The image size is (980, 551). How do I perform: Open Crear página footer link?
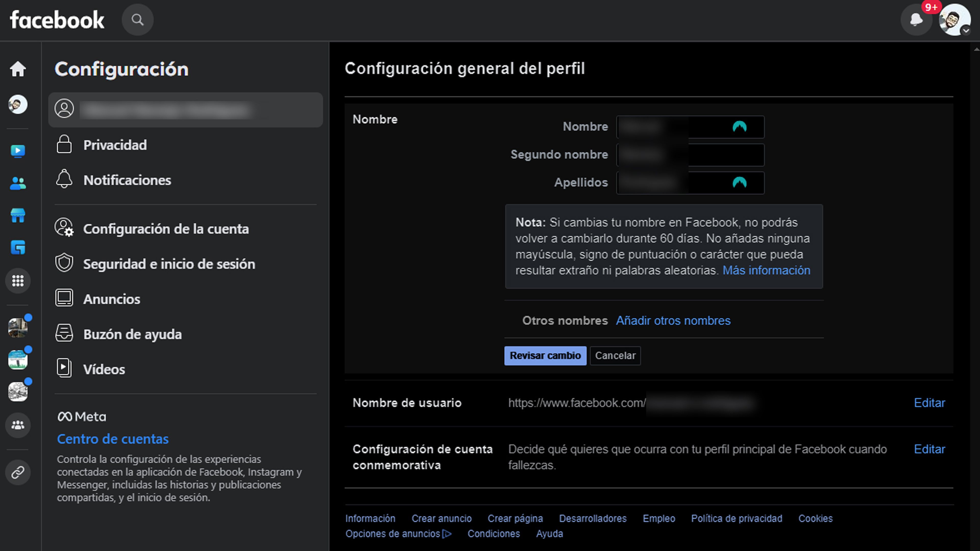click(x=515, y=518)
